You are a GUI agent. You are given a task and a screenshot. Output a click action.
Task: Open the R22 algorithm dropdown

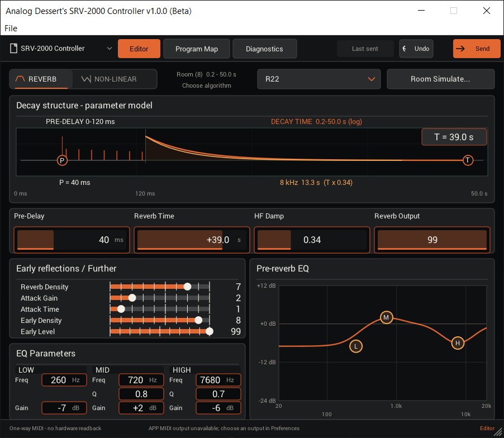click(319, 79)
